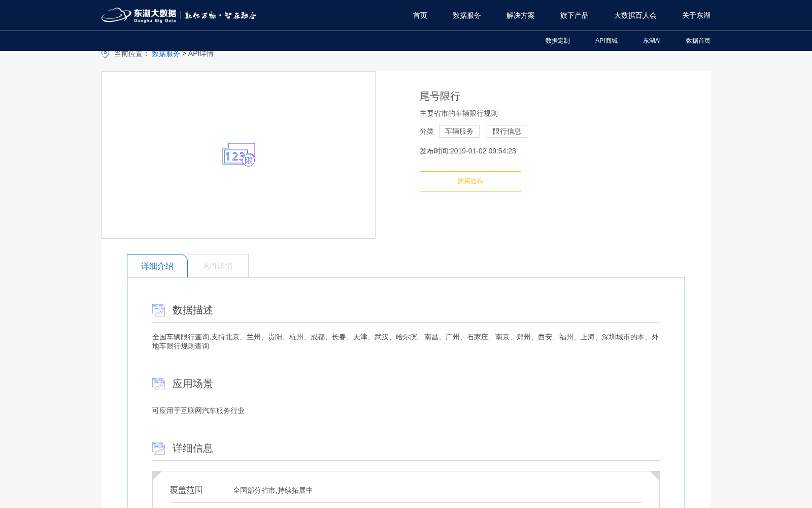The width and height of the screenshot is (812, 508).
Task: Go to 数据定制 in the sub-navigation
Action: [x=558, y=41]
